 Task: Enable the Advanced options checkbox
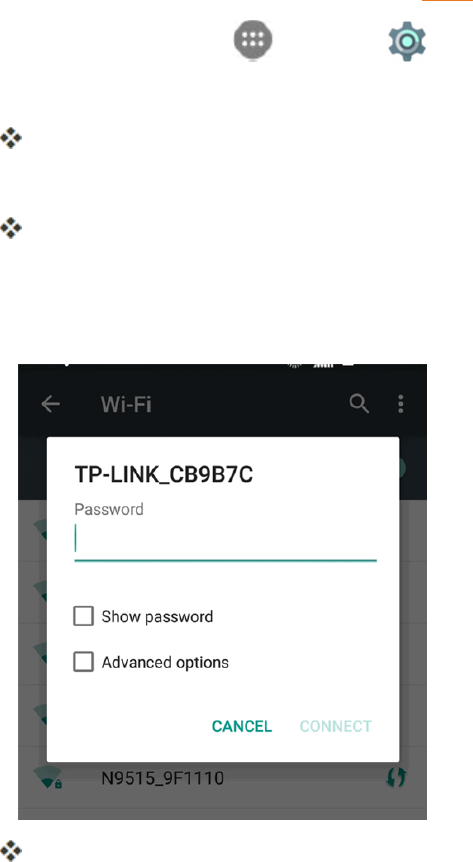point(84,662)
